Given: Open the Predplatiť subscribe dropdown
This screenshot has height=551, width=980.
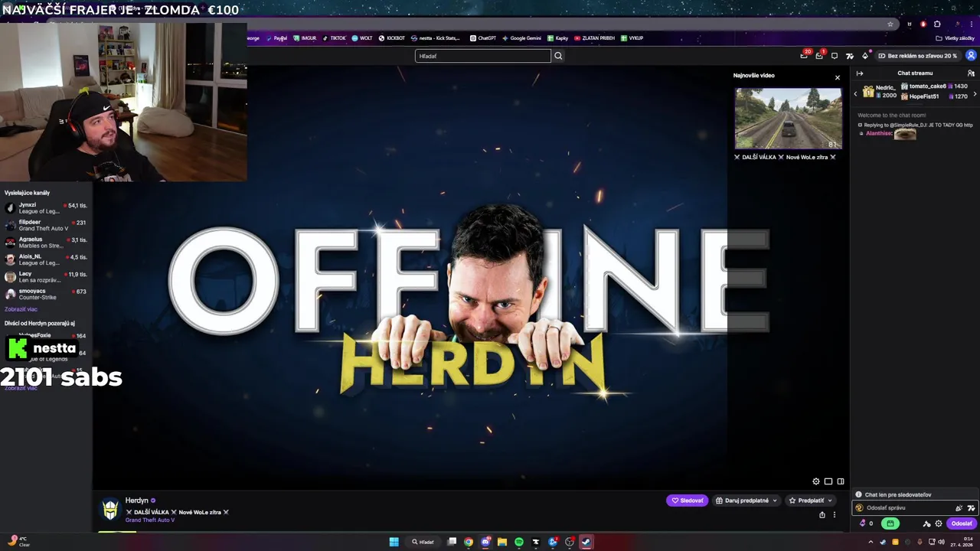Looking at the screenshot, I should click(811, 500).
